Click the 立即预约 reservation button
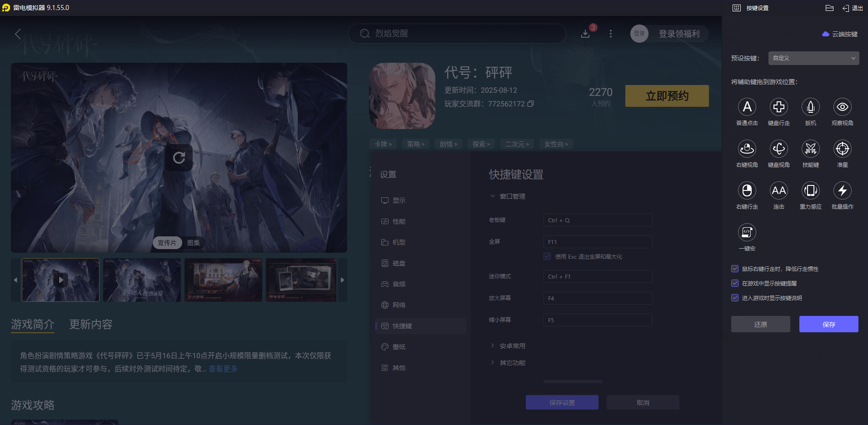The image size is (868, 425). coord(667,96)
